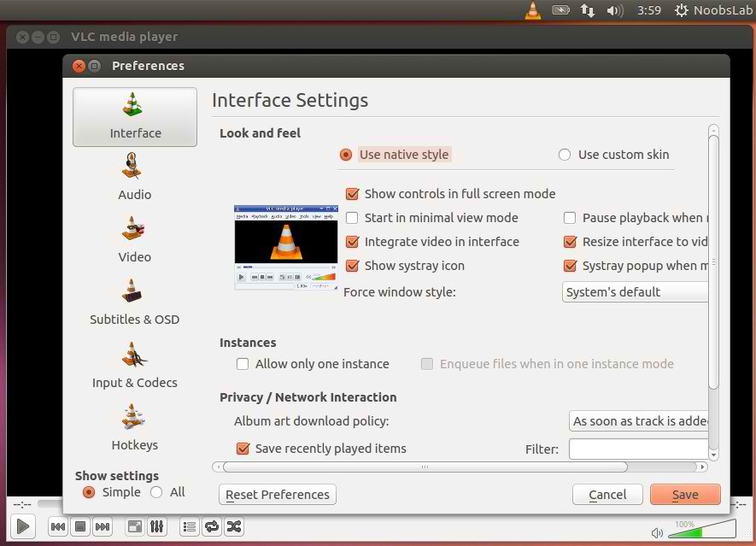Enable Allow only one instance
The image size is (756, 546).
tap(243, 363)
